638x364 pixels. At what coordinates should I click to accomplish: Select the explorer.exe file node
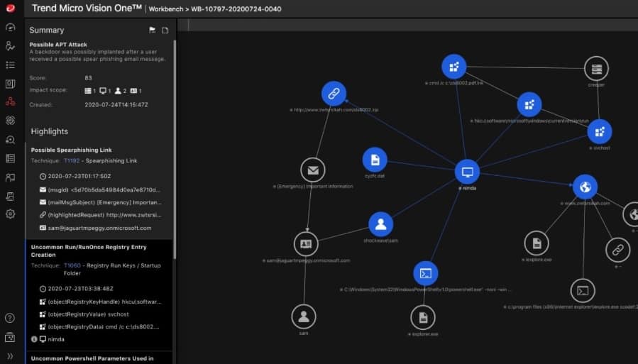[x=423, y=317]
